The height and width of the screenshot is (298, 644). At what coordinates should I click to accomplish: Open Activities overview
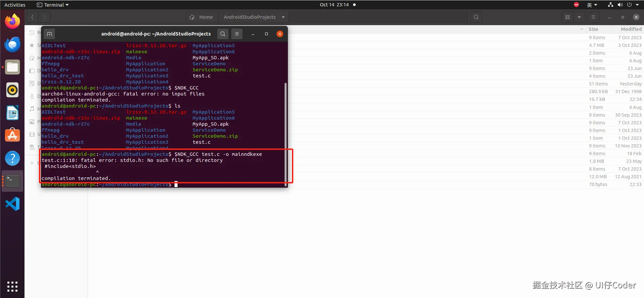(x=15, y=5)
